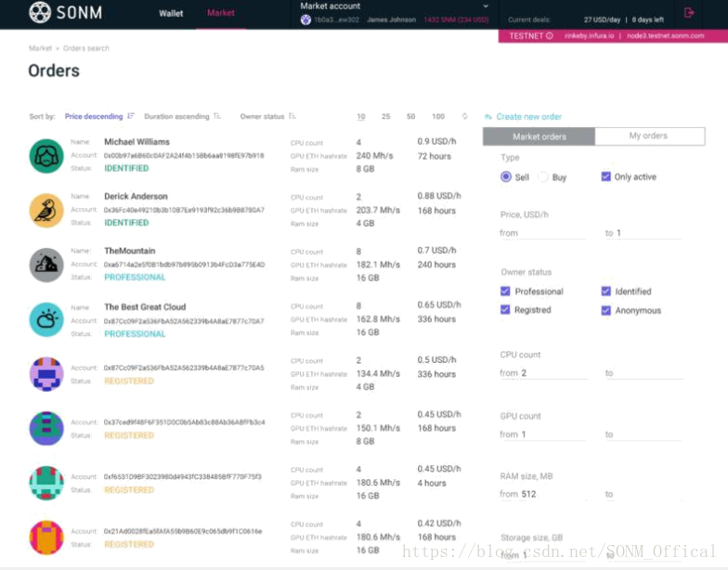Click the CPU count to field
This screenshot has width=728, height=570.
(644, 373)
